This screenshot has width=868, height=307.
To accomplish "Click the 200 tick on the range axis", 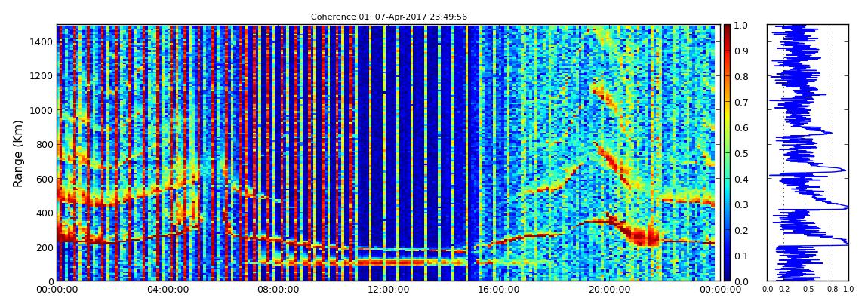I will click(x=44, y=247).
